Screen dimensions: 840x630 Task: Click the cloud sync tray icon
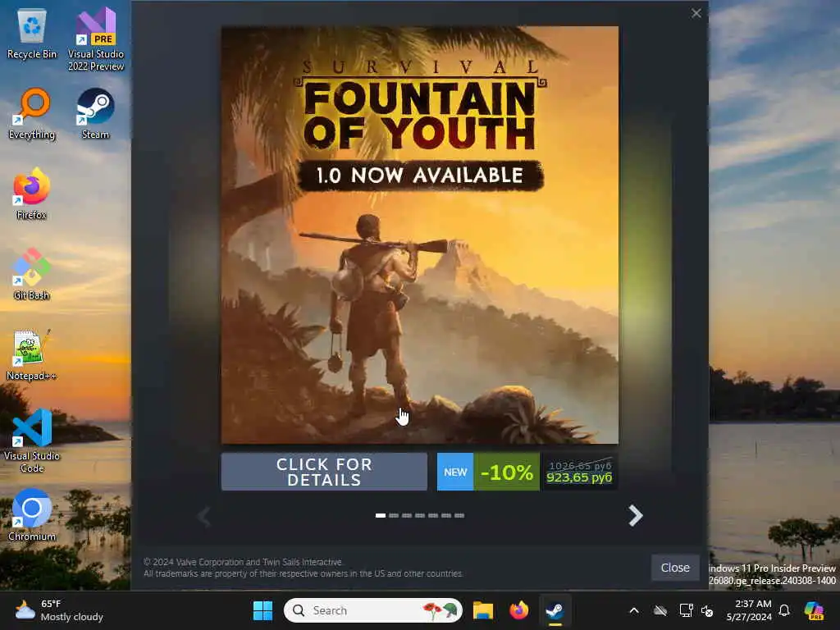[660, 610]
